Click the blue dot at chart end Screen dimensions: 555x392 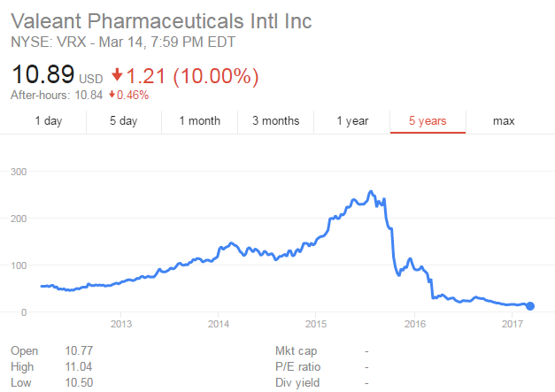click(530, 306)
